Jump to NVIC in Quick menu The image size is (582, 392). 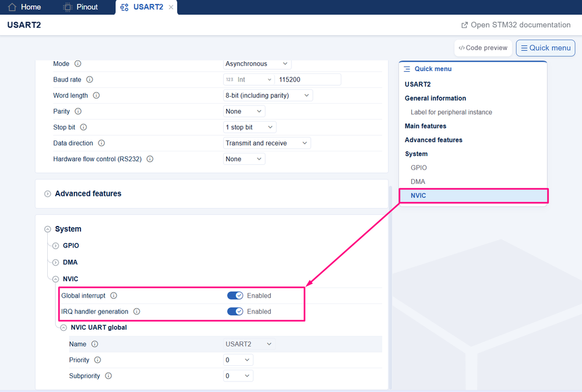474,196
